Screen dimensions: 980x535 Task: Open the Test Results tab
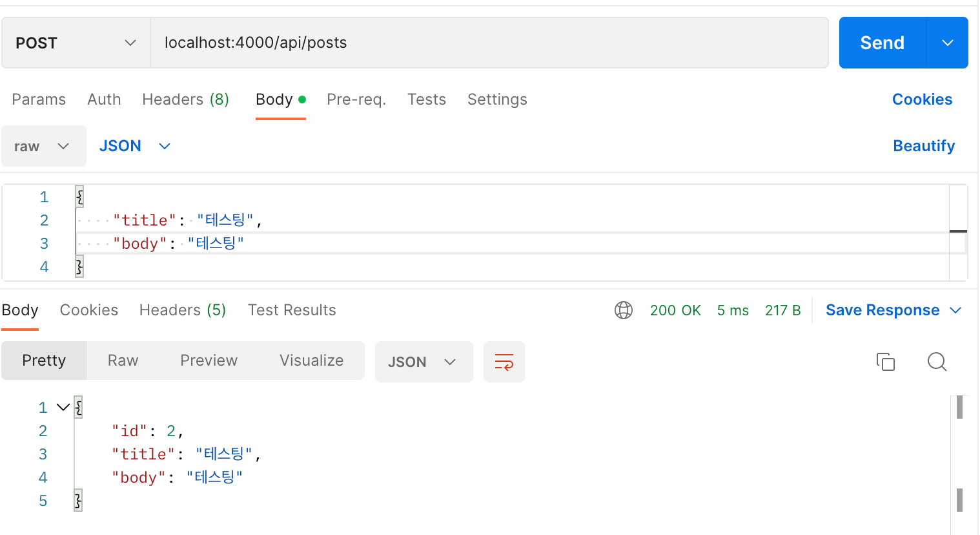click(292, 310)
